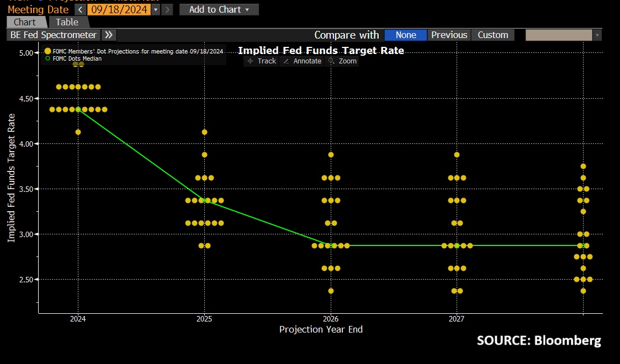This screenshot has height=364, width=620.
Task: Open the custom security combo box
Action: (x=558, y=34)
